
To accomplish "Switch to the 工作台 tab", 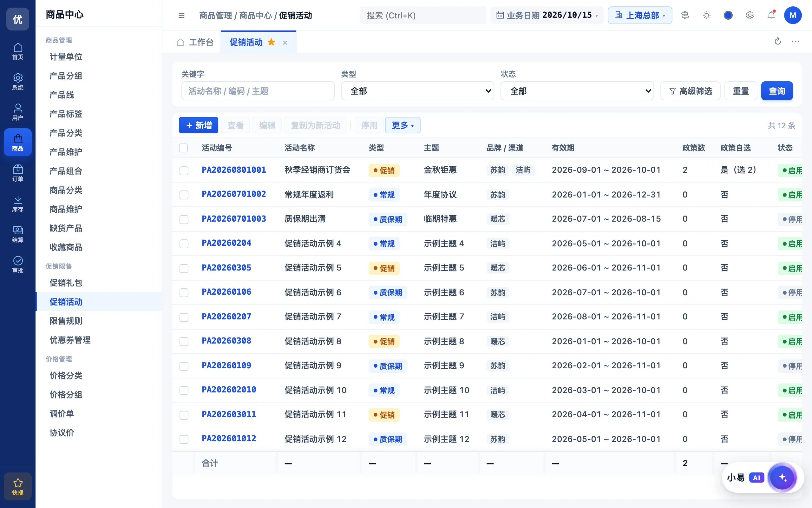I will tap(195, 42).
